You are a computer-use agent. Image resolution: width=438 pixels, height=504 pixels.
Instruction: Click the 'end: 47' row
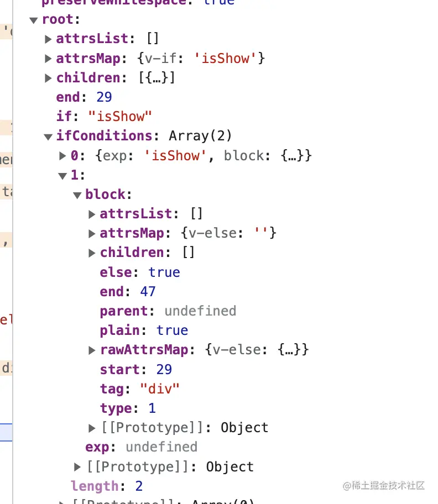[x=128, y=292]
